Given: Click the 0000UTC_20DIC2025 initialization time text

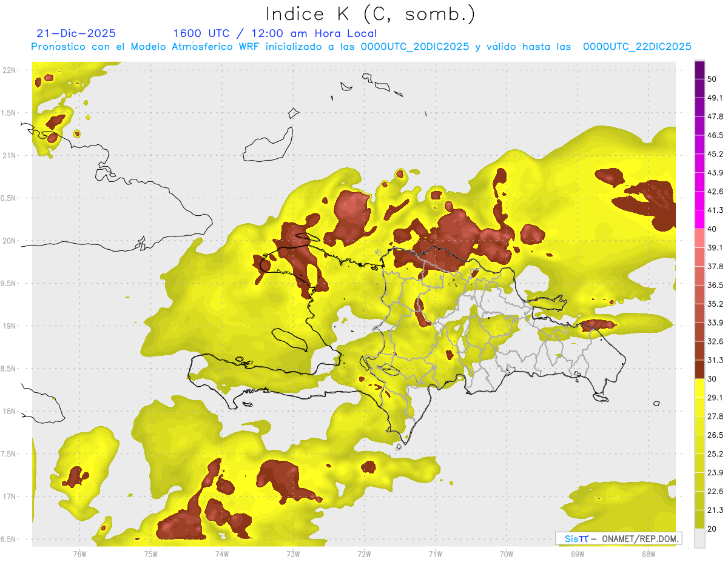Looking at the screenshot, I should tap(415, 47).
